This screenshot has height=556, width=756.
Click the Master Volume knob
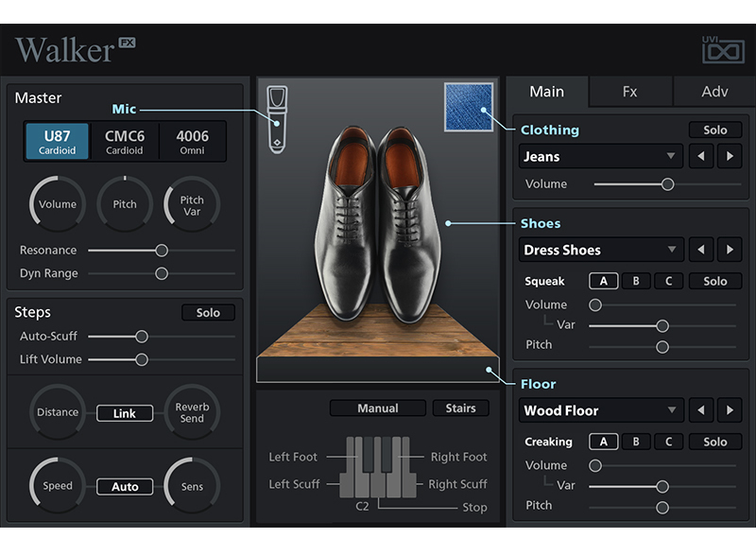pos(58,203)
